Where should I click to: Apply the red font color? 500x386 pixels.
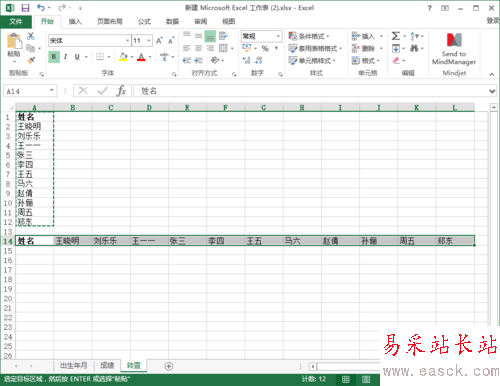[141, 57]
